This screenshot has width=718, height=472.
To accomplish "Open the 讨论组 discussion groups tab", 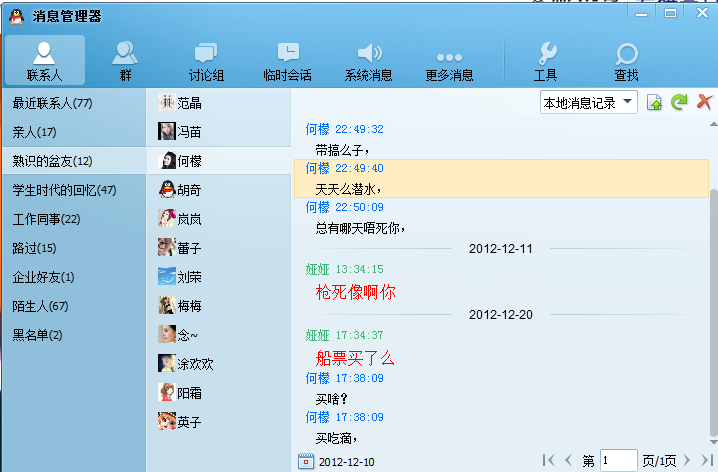I will (x=206, y=60).
